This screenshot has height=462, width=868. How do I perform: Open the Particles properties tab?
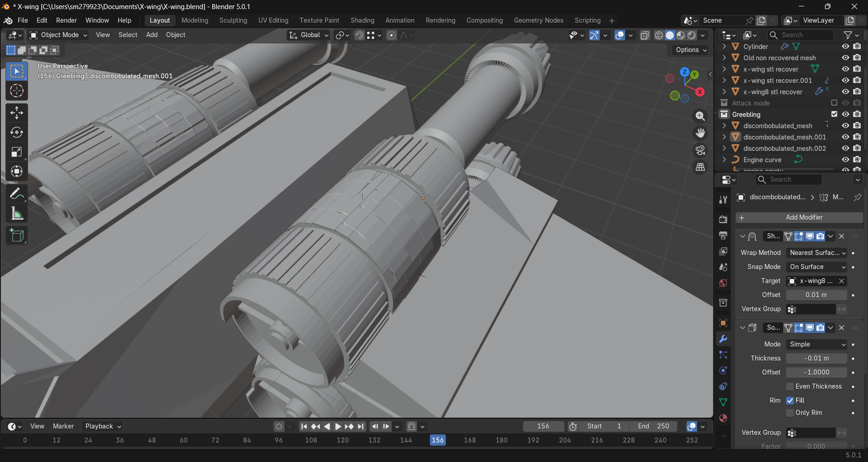point(723,355)
